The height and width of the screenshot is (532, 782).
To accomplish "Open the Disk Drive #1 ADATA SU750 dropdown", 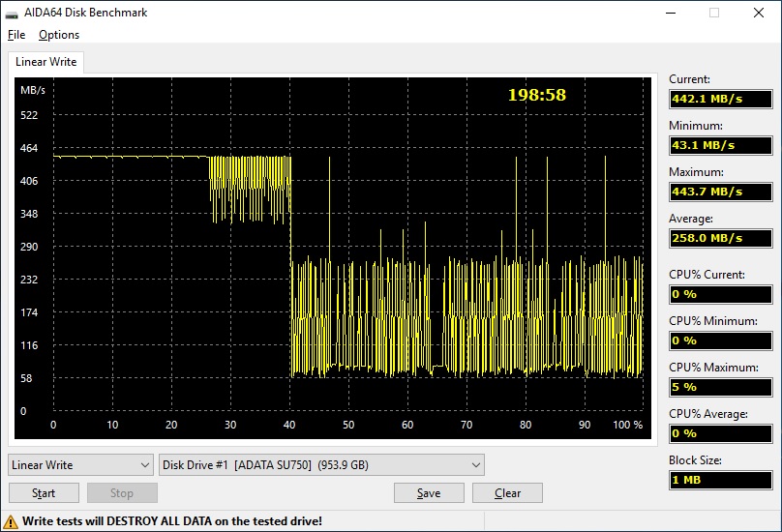I will 321,464.
